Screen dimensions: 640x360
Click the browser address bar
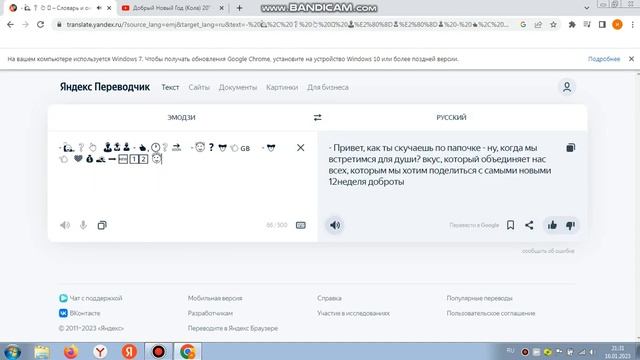click(x=288, y=24)
